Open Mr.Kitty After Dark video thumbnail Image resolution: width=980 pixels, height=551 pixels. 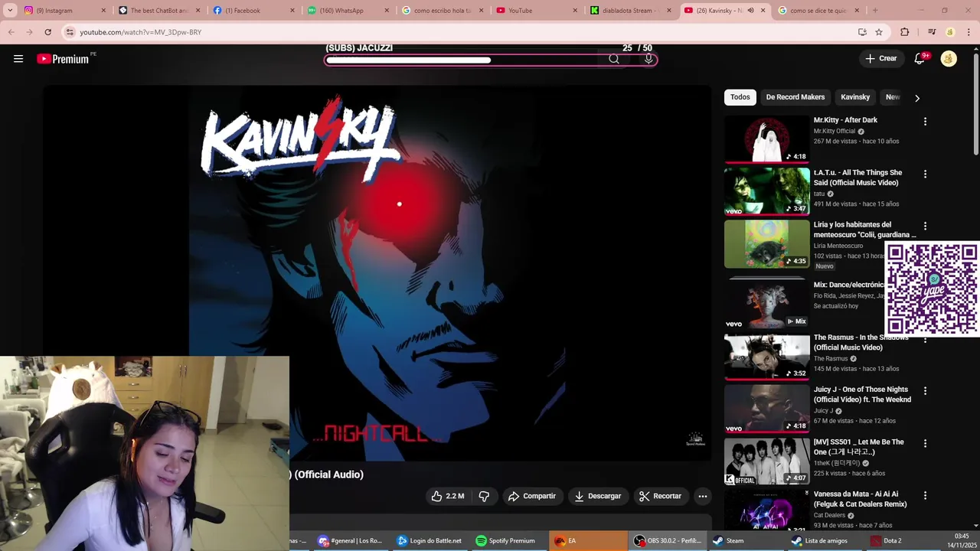[x=766, y=139]
